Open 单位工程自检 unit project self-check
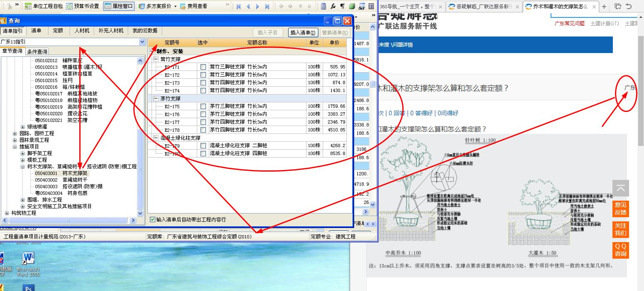Image resolution: width=644 pixels, height=291 pixels. point(43,6)
